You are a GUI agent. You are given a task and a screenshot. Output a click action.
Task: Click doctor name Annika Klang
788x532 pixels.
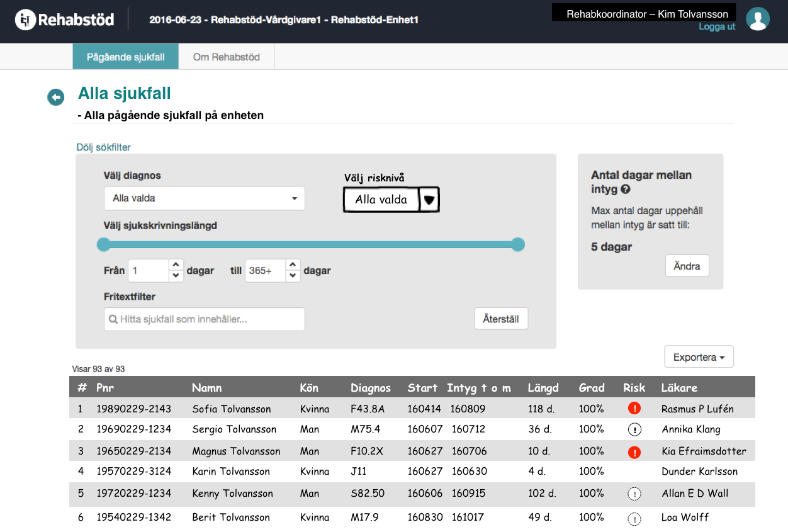pos(691,429)
